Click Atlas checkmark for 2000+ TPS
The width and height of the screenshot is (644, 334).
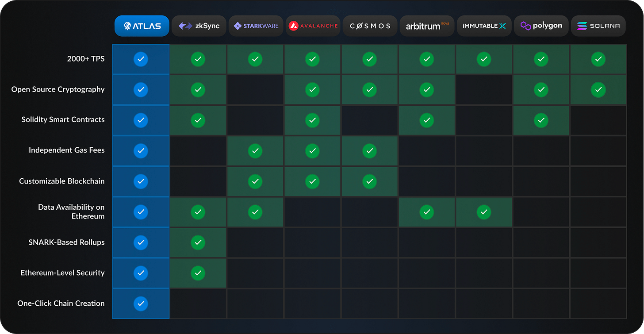[x=141, y=59]
